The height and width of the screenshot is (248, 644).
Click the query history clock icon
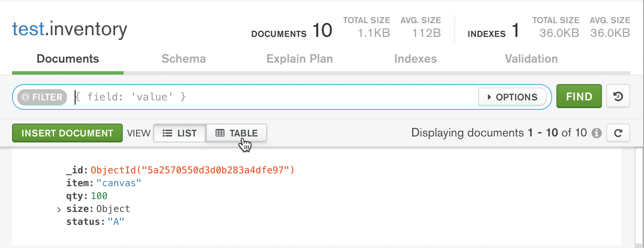tap(618, 96)
